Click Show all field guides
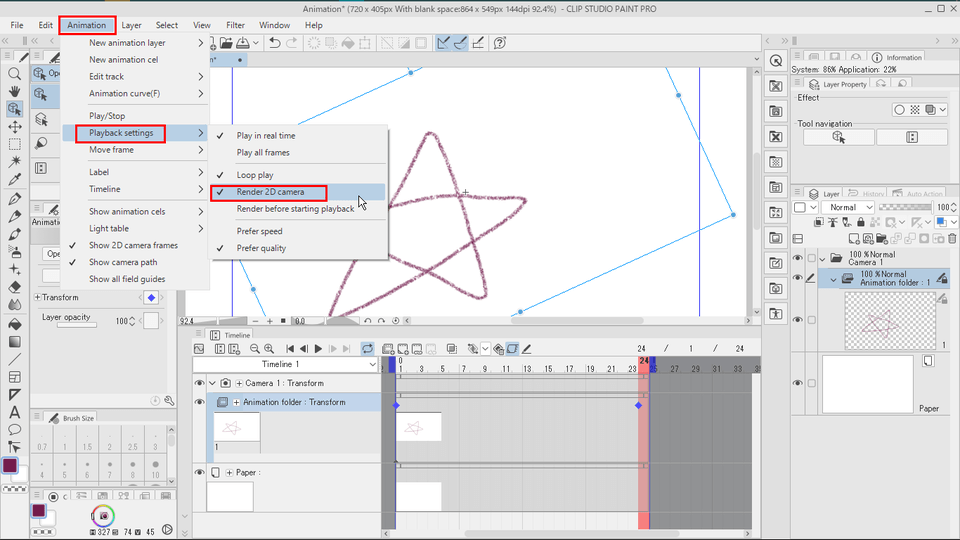The height and width of the screenshot is (540, 960). tap(136, 279)
